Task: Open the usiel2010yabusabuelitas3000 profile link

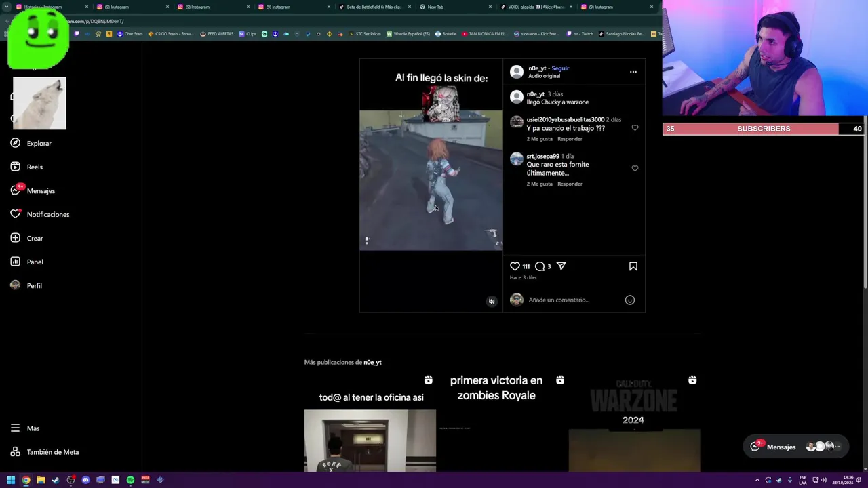Action: [566, 120]
